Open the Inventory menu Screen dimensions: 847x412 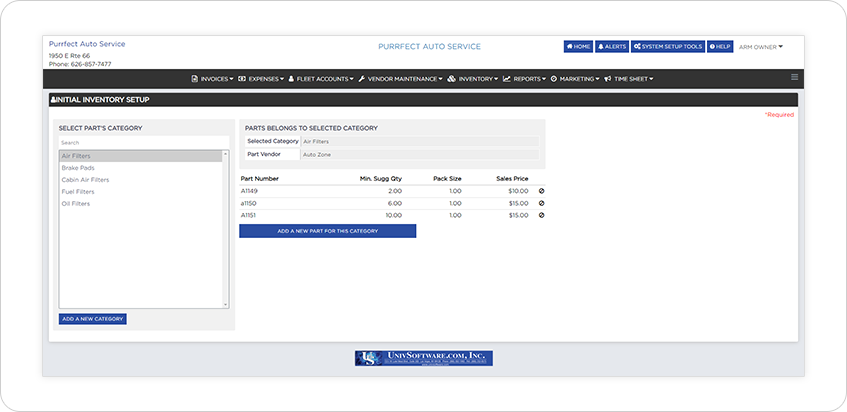click(473, 79)
